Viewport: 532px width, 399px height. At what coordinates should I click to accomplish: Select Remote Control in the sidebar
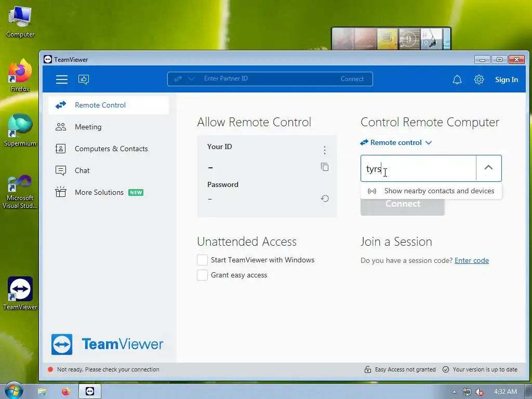[x=109, y=105]
